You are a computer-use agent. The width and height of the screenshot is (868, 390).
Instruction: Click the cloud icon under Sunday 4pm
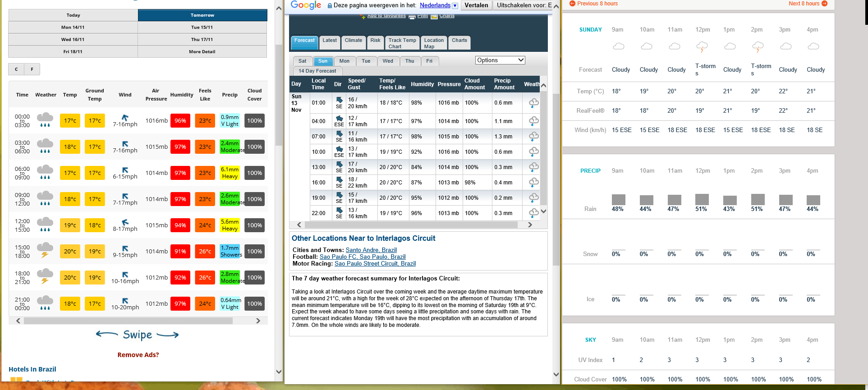click(x=813, y=46)
